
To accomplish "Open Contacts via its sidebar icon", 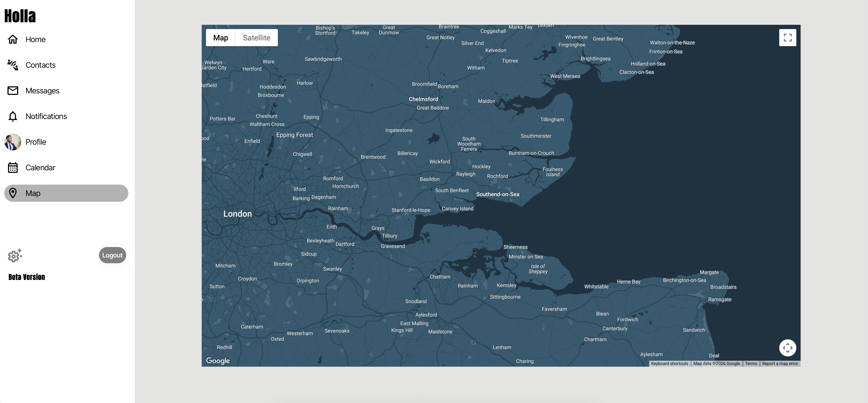I will point(13,65).
